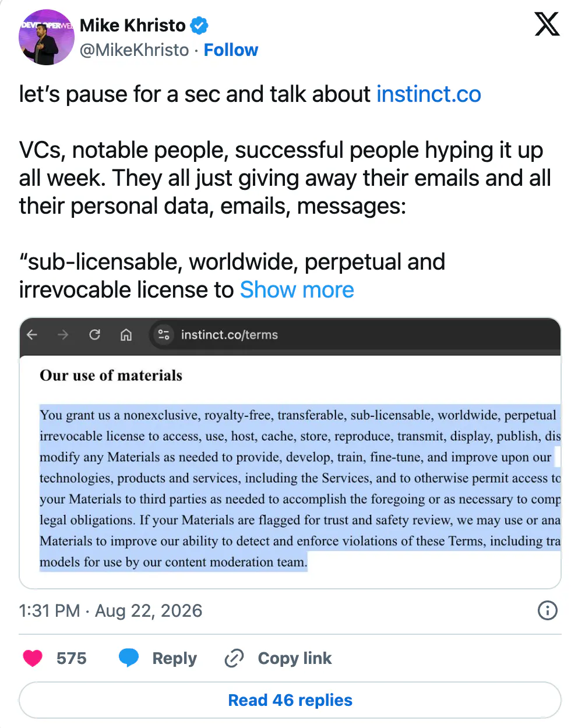
Task: Click browser forward arrow in screenshot
Action: 63,335
